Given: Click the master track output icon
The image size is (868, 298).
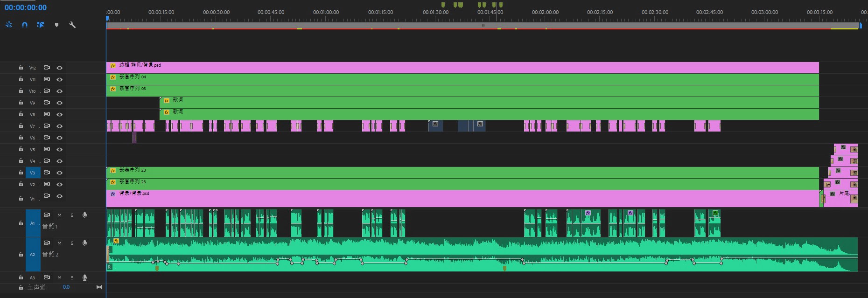Looking at the screenshot, I should click(x=99, y=287).
